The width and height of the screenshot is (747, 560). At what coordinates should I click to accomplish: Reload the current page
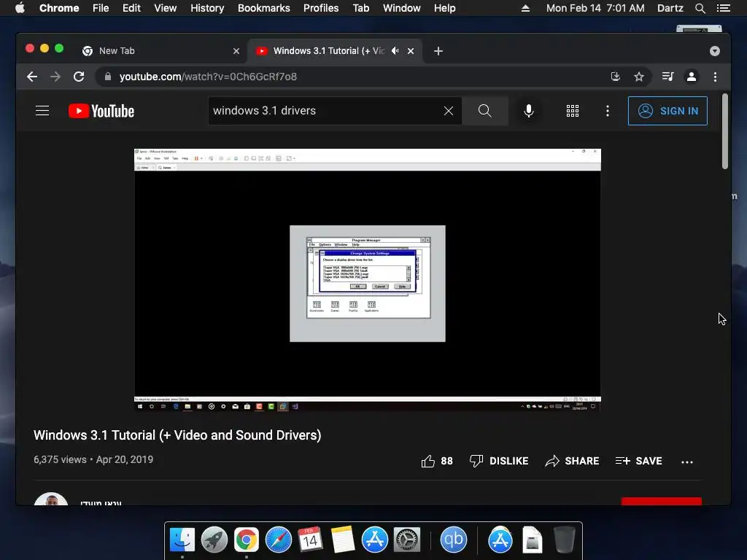(x=79, y=77)
